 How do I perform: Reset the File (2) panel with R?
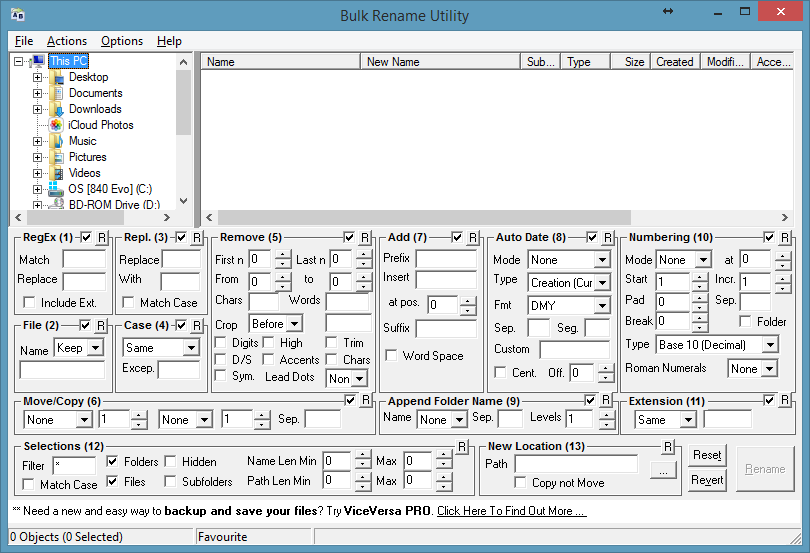click(x=101, y=326)
